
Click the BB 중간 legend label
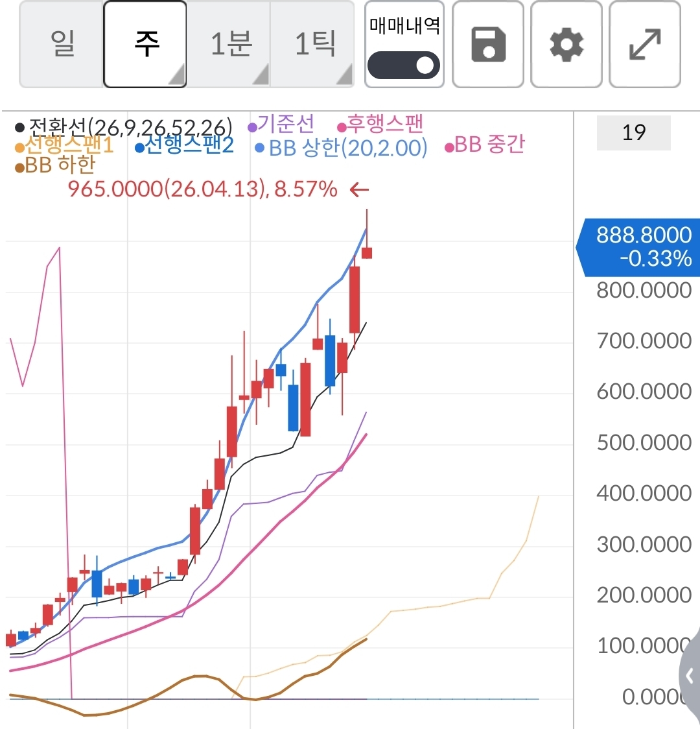coord(489,145)
